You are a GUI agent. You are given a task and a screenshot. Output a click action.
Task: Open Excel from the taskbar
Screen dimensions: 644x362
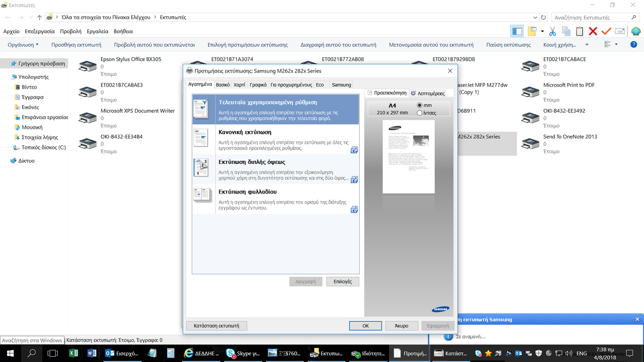click(73, 353)
